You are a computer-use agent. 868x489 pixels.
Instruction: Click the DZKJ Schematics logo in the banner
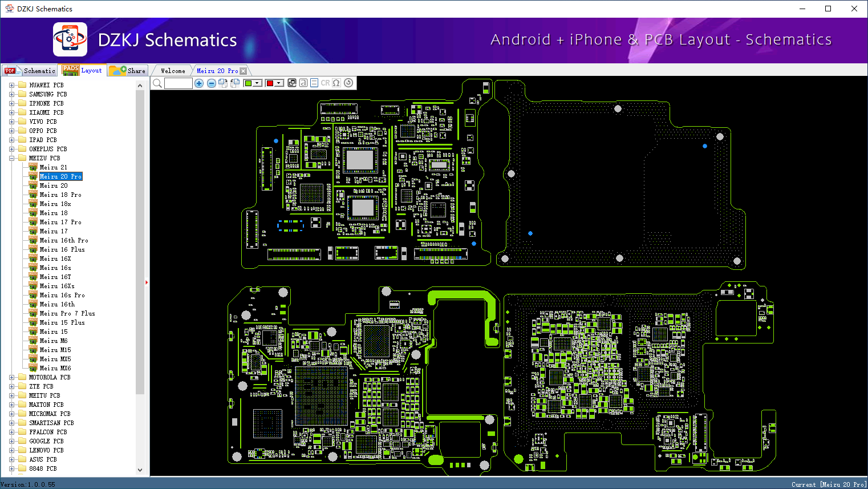(x=70, y=39)
